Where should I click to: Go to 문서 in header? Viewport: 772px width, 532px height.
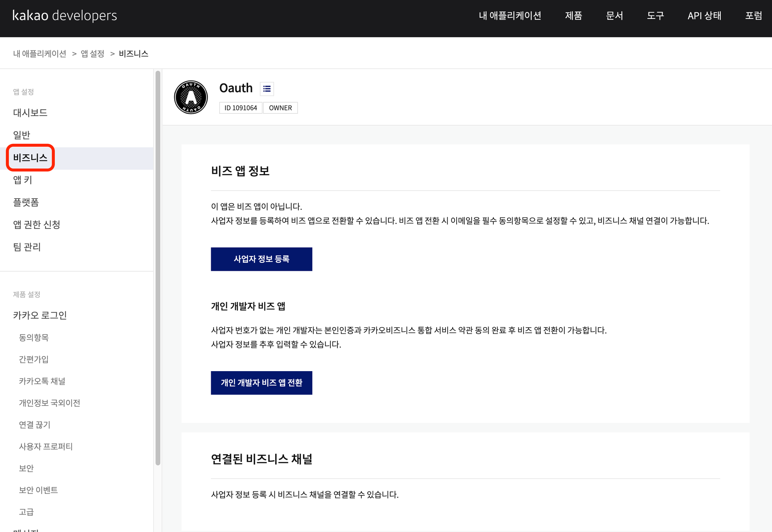(x=614, y=15)
